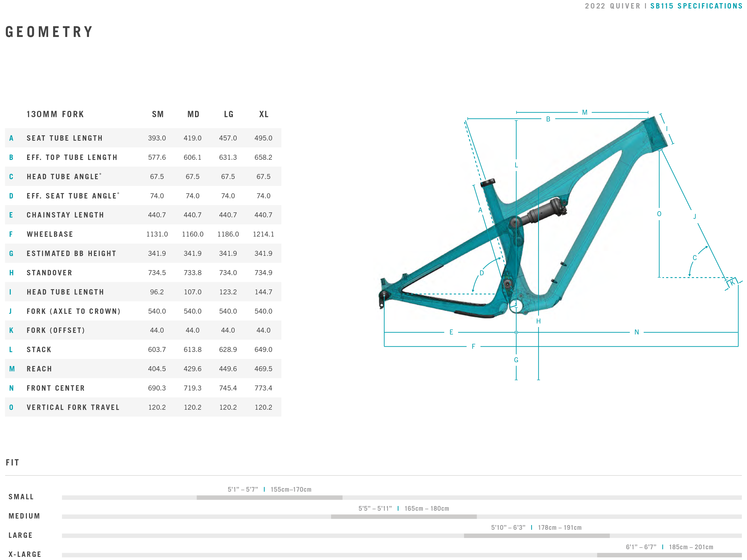Click the FORK (OFFSET) row label
This screenshot has width=747, height=560.
click(x=56, y=330)
